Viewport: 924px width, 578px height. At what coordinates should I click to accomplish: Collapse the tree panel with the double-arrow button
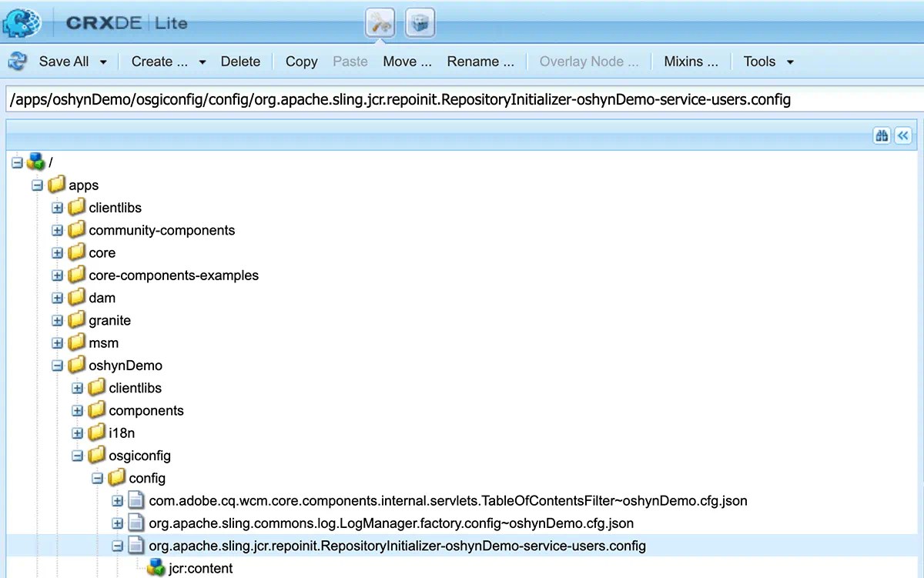(903, 135)
